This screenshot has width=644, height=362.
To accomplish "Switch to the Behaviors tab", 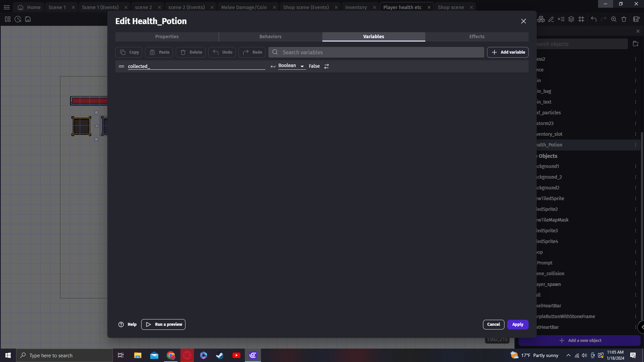I will coord(270,37).
